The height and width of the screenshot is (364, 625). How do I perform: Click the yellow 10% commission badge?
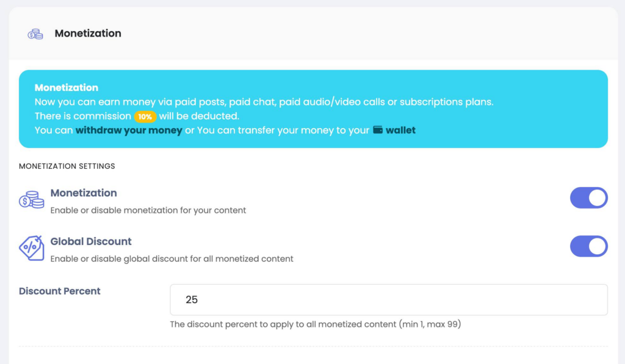(145, 116)
